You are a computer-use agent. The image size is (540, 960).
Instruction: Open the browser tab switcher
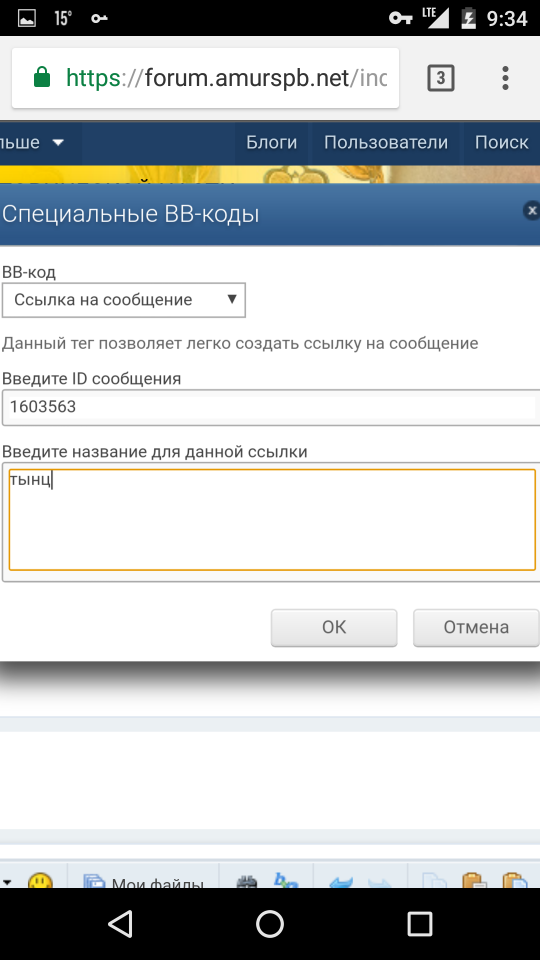(441, 78)
